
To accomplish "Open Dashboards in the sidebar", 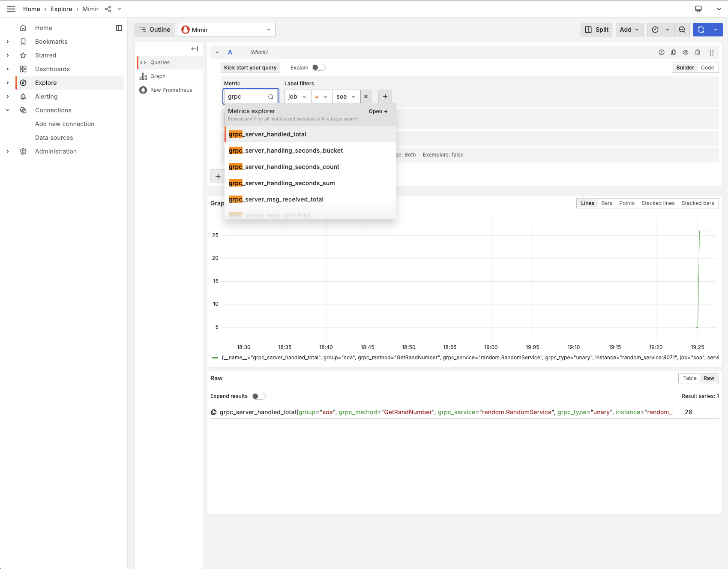I will pos(52,69).
